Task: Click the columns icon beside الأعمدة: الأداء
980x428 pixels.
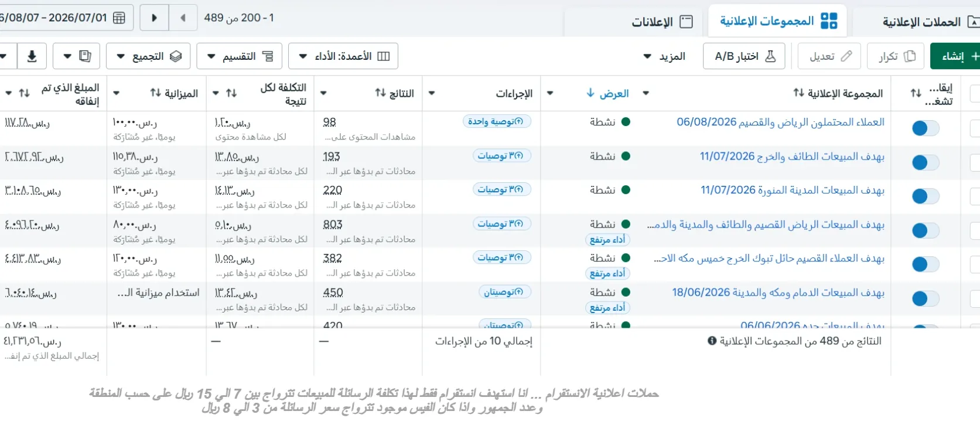Action: tap(384, 56)
